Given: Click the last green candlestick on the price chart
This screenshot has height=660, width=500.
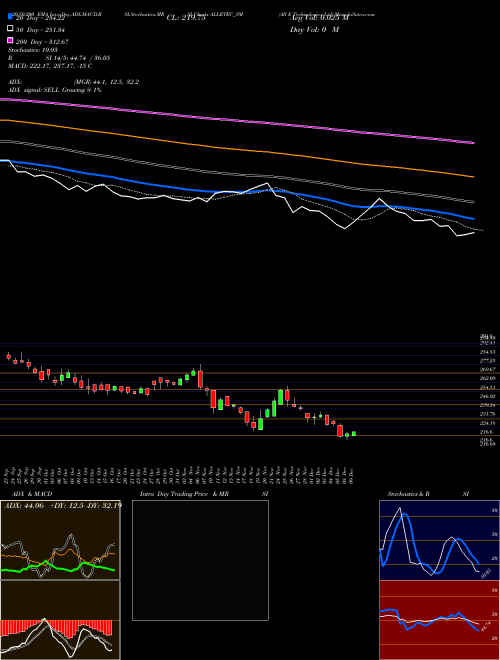Looking at the screenshot, I should click(354, 434).
